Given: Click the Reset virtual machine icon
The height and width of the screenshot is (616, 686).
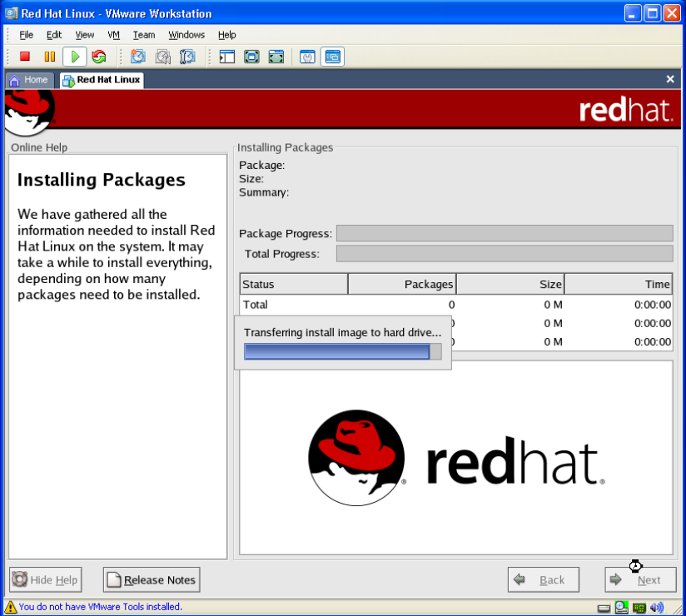Looking at the screenshot, I should point(99,57).
